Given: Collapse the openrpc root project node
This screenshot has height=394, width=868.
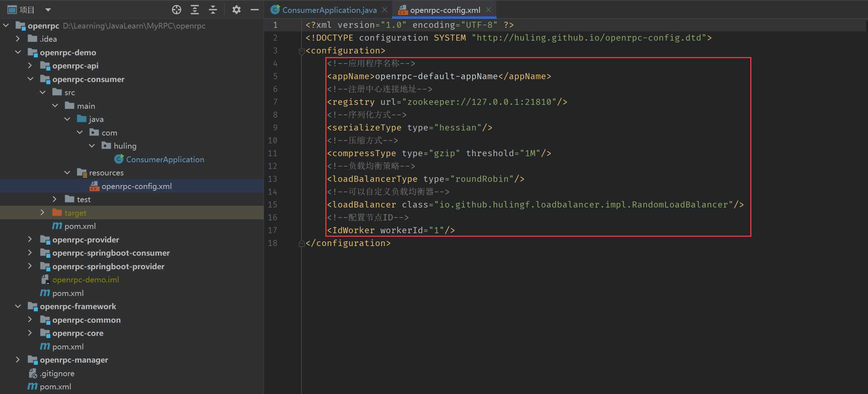Looking at the screenshot, I should 6,26.
